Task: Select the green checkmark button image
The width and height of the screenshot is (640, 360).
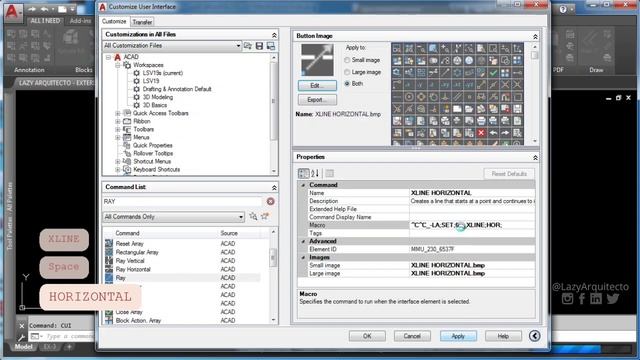Action: pyautogui.click(x=493, y=73)
